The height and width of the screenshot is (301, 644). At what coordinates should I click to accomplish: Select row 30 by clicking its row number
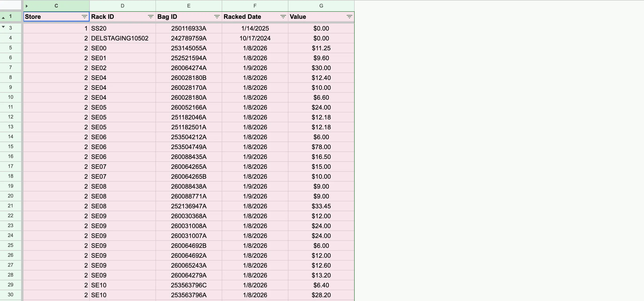(x=11, y=295)
